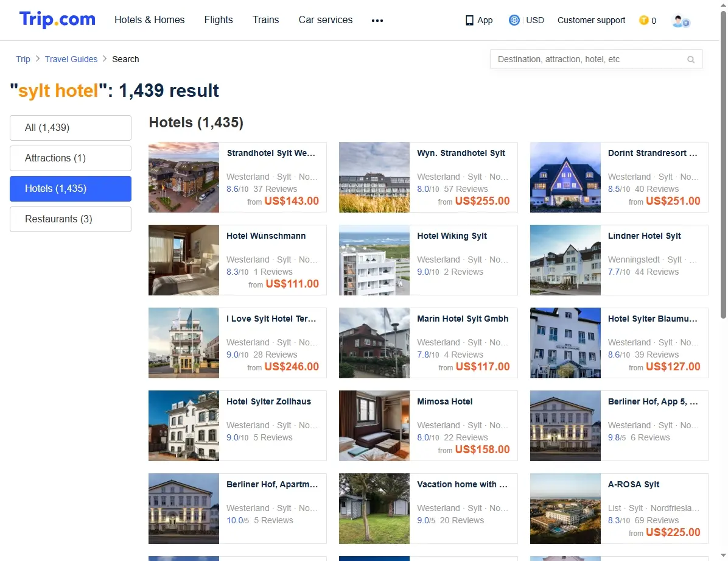The height and width of the screenshot is (561, 728).
Task: Click the US$117.00 price
Action: click(483, 367)
